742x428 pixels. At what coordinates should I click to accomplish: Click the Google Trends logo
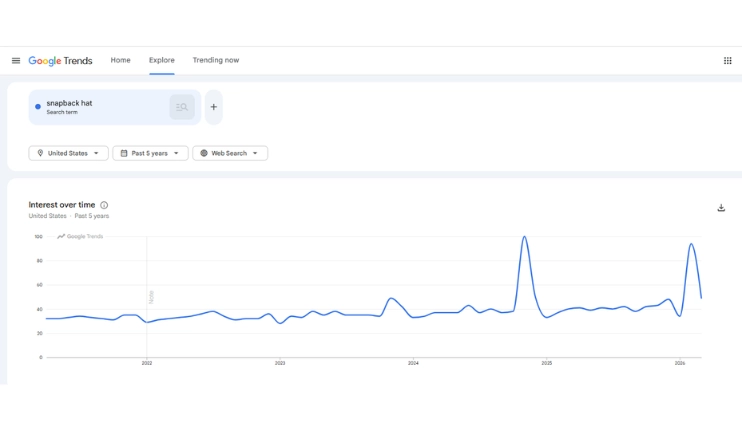coord(60,61)
